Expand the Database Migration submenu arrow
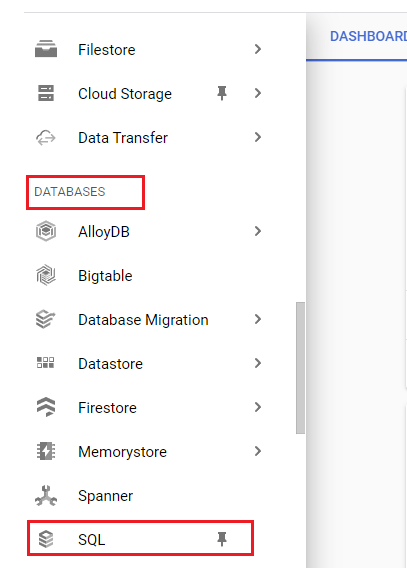Image resolution: width=407 pixels, height=574 pixels. pyautogui.click(x=258, y=319)
